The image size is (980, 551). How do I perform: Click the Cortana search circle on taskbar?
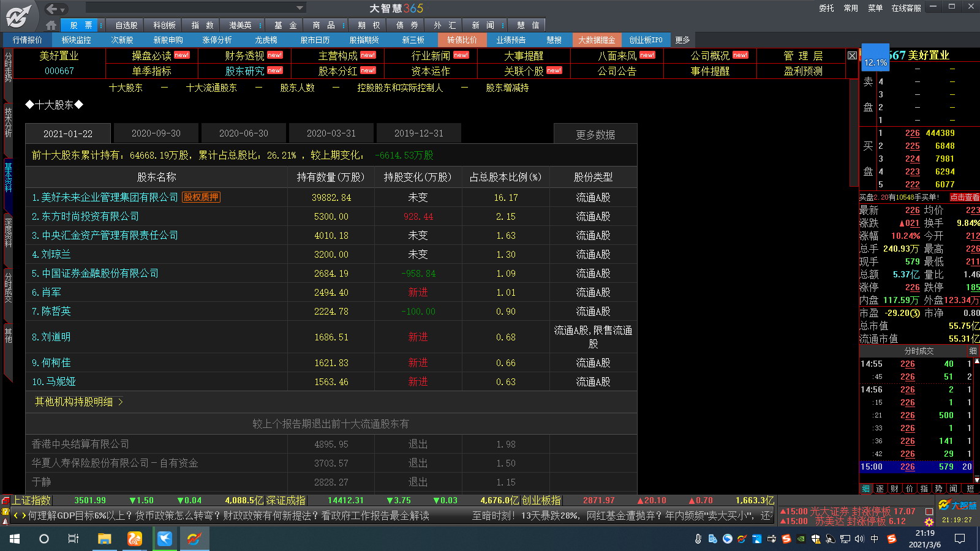point(44,539)
